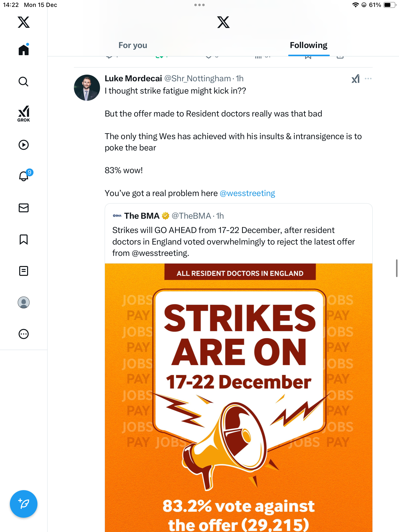Switch to the For you tab
The height and width of the screenshot is (532, 399).
tap(133, 45)
